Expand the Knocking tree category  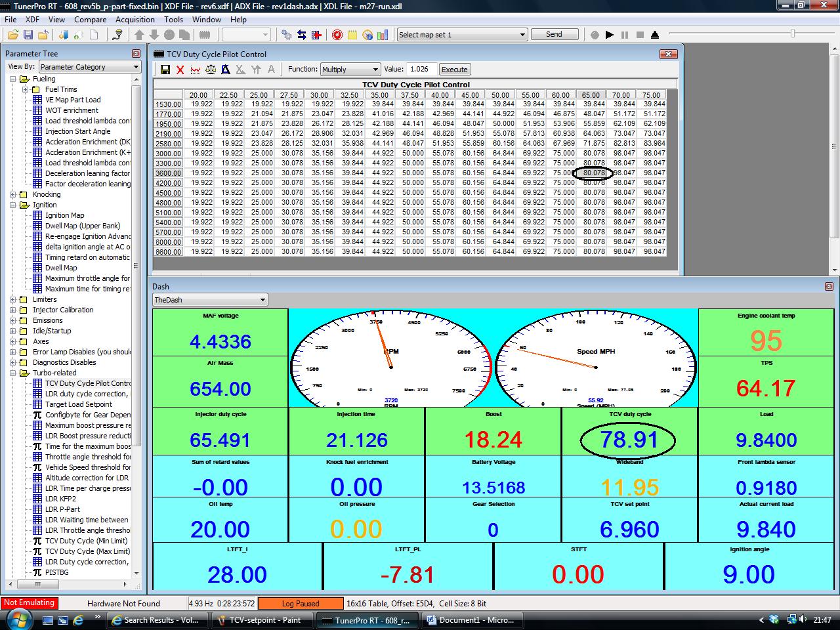tap(13, 194)
